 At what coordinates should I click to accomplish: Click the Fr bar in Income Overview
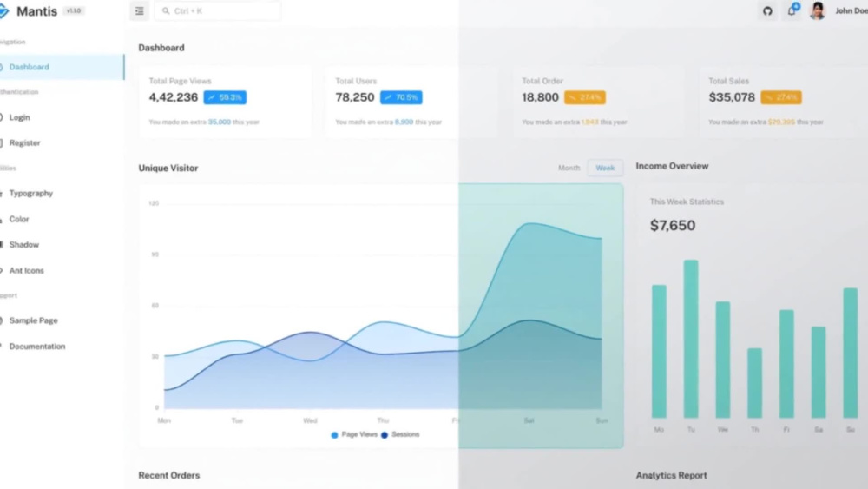point(786,363)
